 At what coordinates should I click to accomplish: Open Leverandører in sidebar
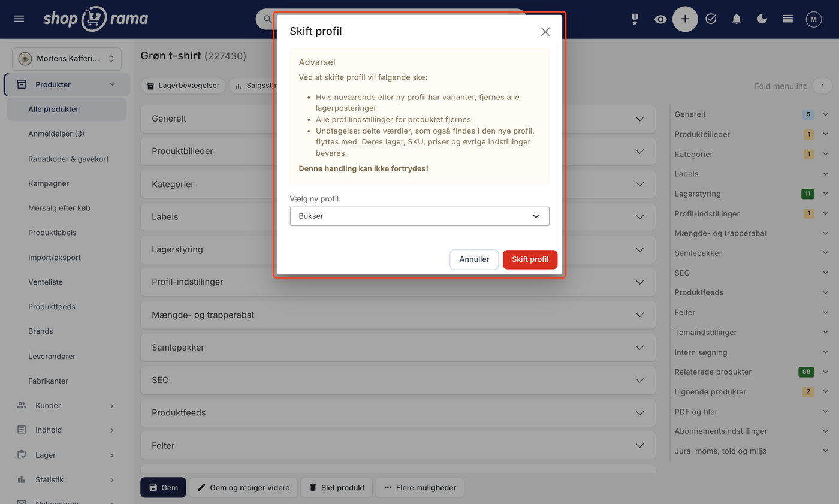point(52,357)
